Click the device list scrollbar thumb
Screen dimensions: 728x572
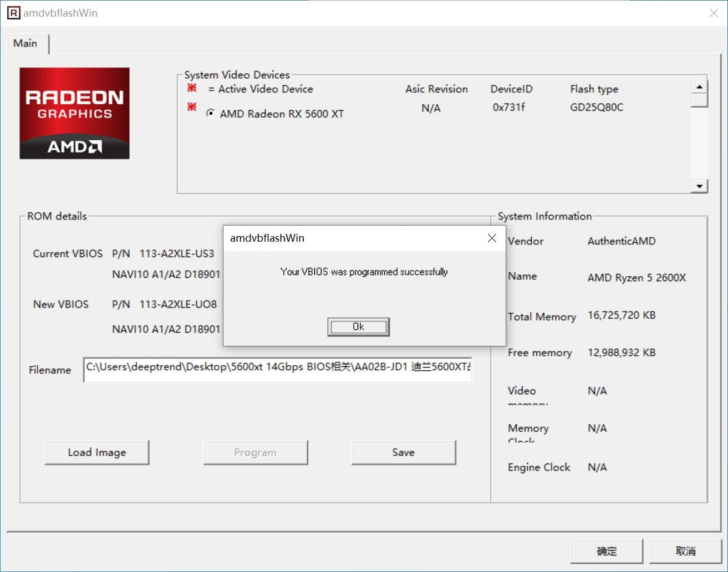pyautogui.click(x=699, y=100)
